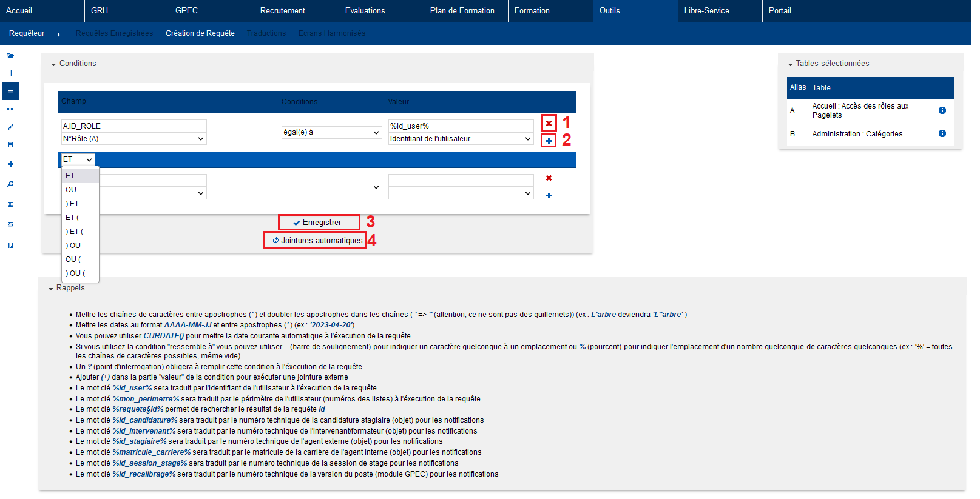980x499 pixels.
Task: Click the save disk icon in sidebar
Action: coord(10,145)
